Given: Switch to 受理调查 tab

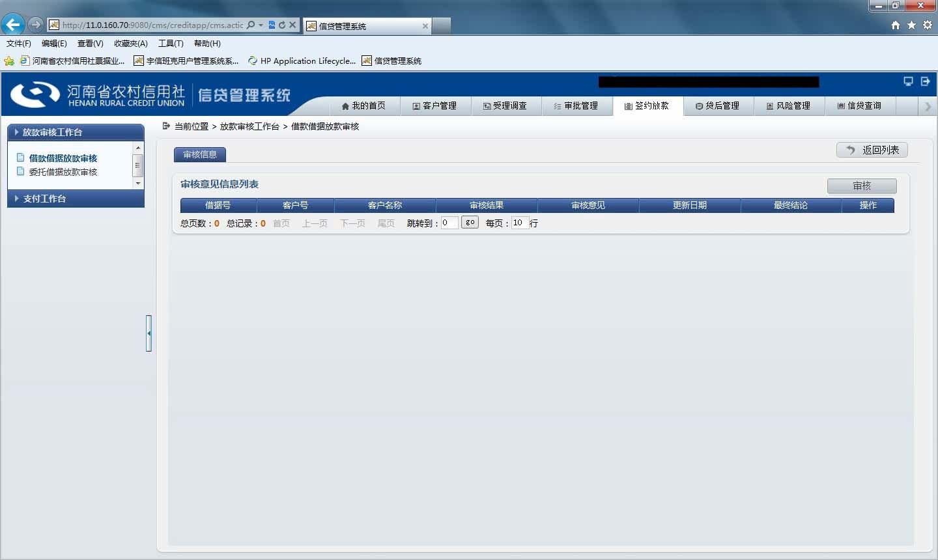Looking at the screenshot, I should click(505, 105).
